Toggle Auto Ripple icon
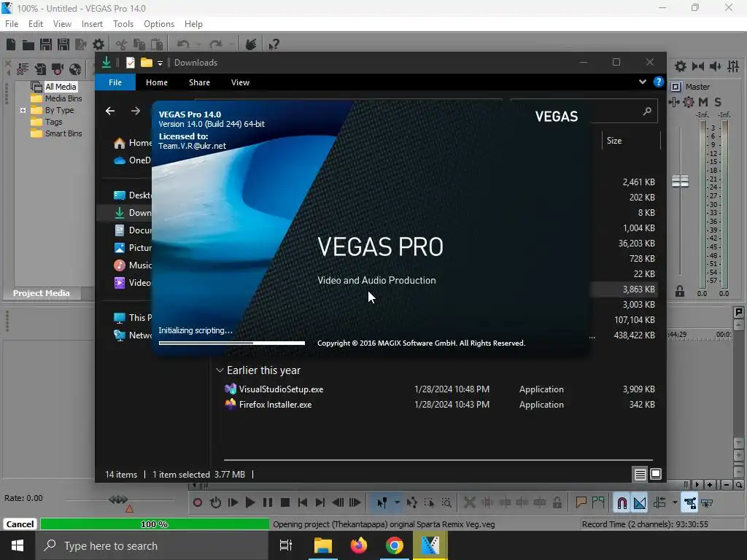This screenshot has height=560, width=747. pos(659,503)
